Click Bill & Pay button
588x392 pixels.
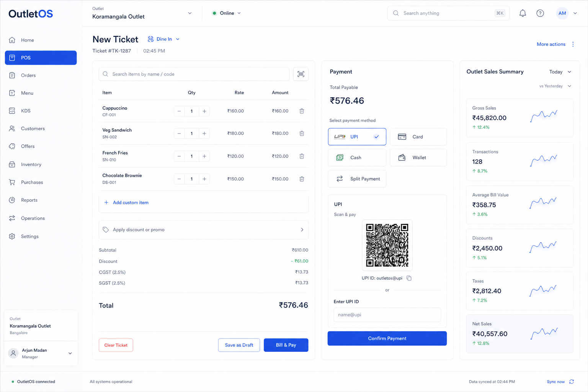(286, 345)
